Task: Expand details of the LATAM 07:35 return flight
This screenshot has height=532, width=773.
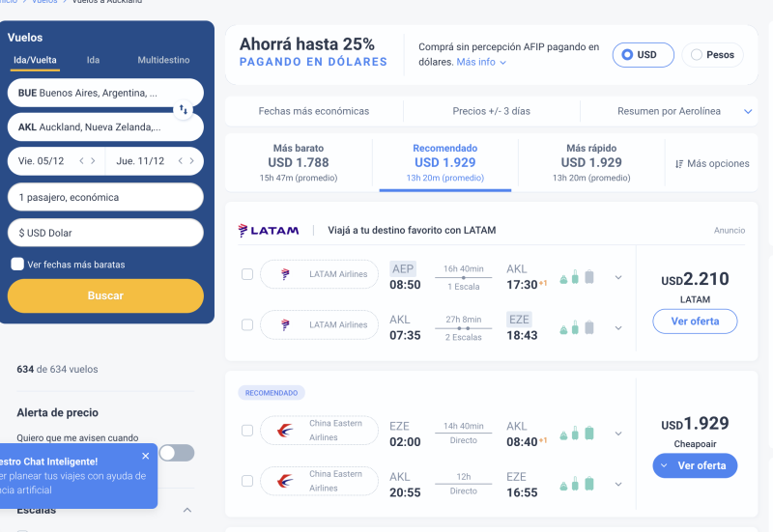Action: click(x=618, y=328)
